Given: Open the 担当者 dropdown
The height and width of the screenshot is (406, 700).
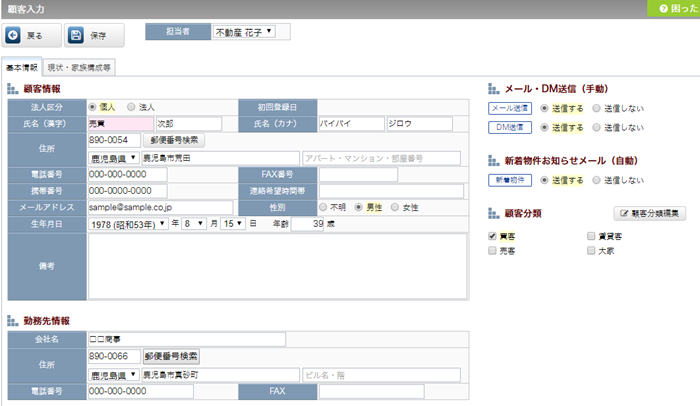Looking at the screenshot, I should click(244, 32).
